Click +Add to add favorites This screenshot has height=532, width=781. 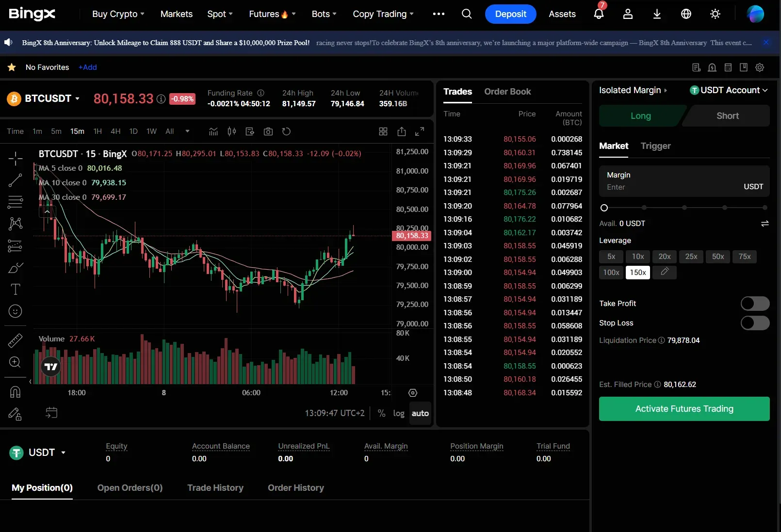coord(88,67)
